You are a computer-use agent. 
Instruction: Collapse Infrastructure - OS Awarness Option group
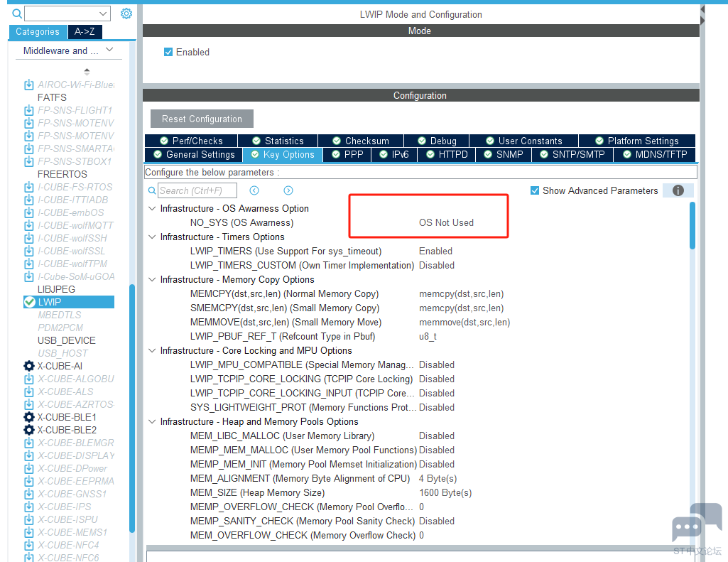pyautogui.click(x=152, y=209)
